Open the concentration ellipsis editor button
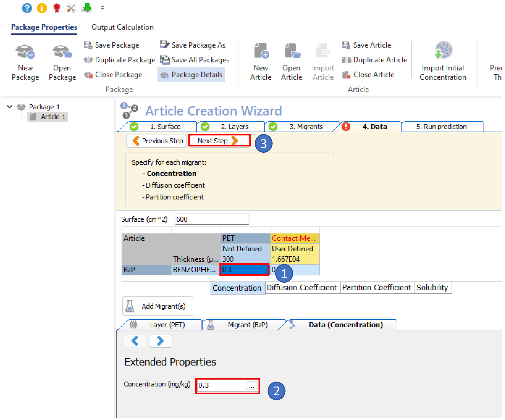This screenshot has width=505, height=420. click(252, 385)
